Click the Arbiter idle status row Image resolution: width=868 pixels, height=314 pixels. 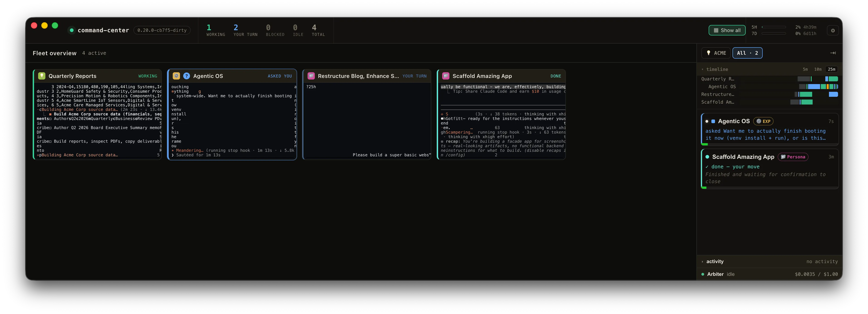click(x=769, y=274)
